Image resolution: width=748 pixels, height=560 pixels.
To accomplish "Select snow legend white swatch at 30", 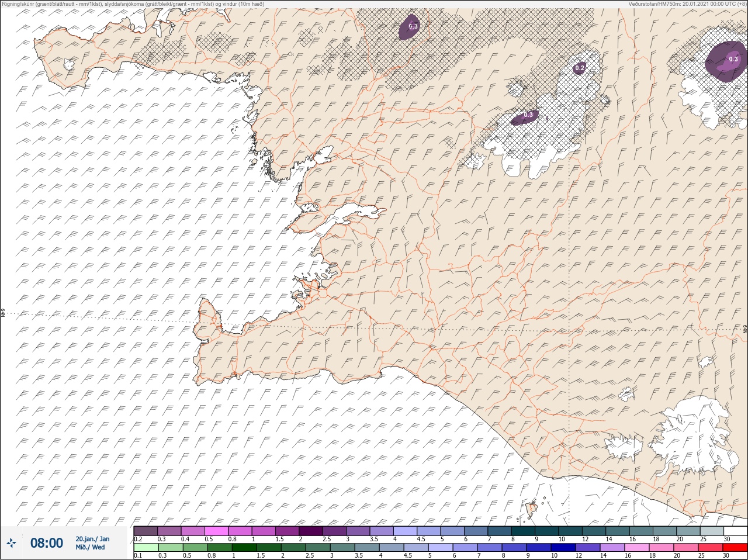I will click(735, 531).
